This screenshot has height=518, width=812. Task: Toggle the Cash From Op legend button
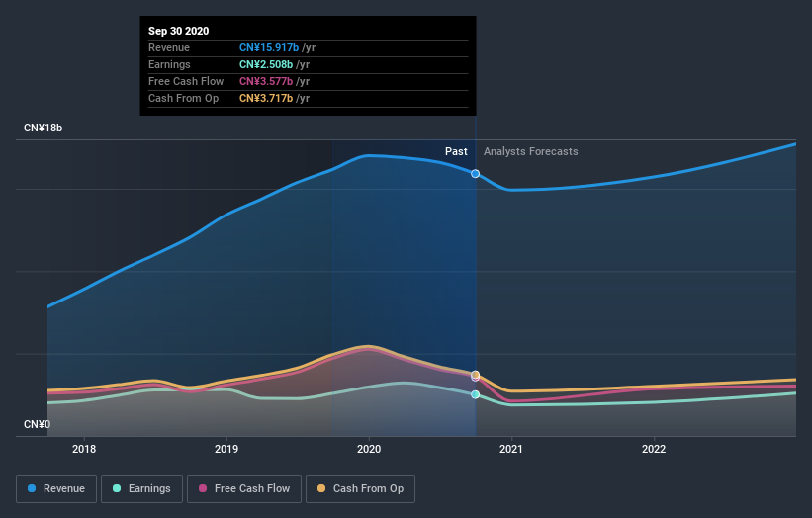point(360,489)
